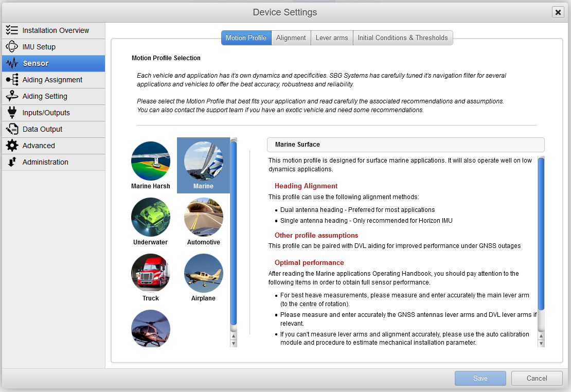Close the Device Settings dialog
This screenshot has height=392, width=571.
coord(558,12)
